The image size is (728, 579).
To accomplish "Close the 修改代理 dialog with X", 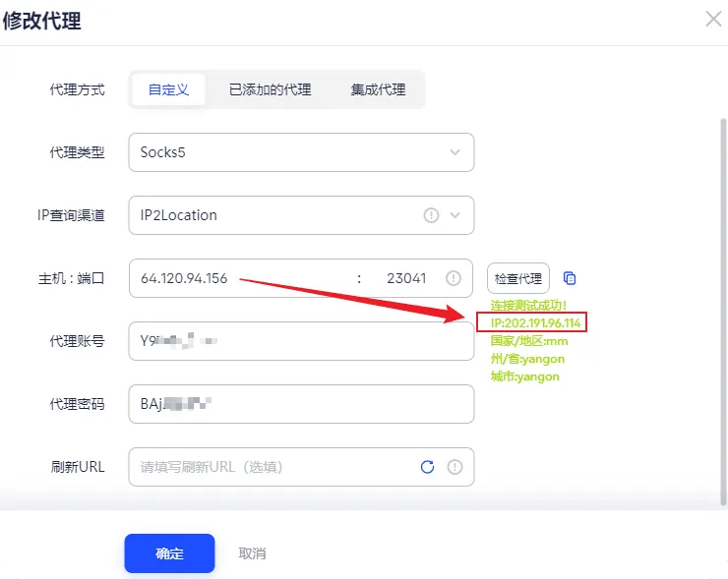I will [x=713, y=19].
